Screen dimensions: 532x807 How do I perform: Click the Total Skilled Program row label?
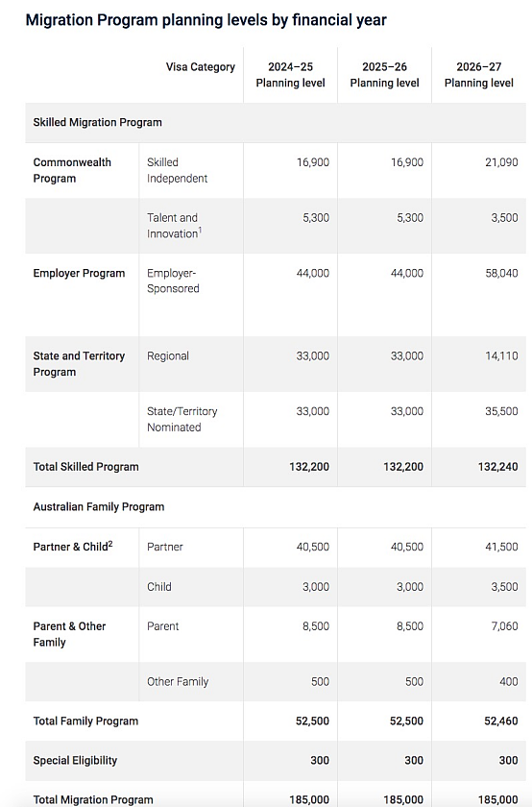click(85, 467)
